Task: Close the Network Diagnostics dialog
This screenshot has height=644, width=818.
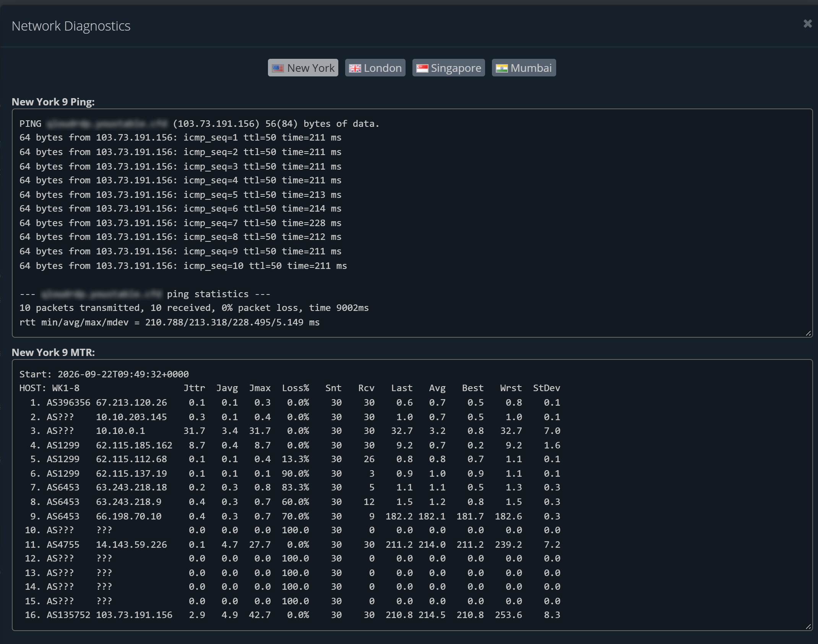Action: tap(807, 24)
